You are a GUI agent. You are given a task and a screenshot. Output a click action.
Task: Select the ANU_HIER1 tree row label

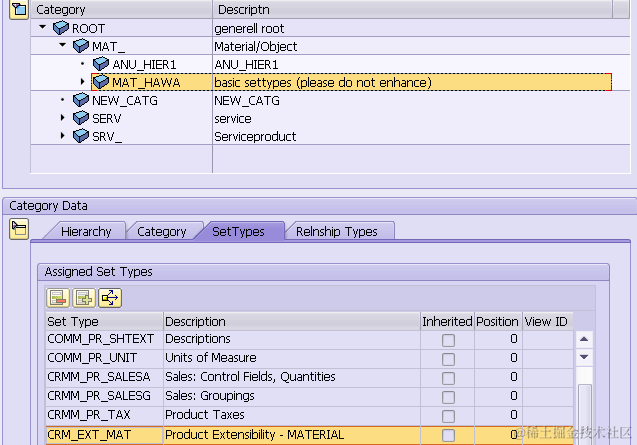point(144,64)
